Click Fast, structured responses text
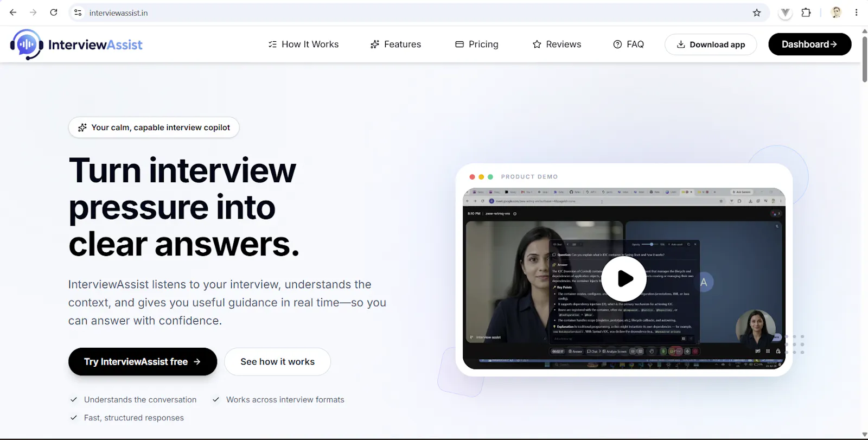The width and height of the screenshot is (868, 440). click(134, 418)
